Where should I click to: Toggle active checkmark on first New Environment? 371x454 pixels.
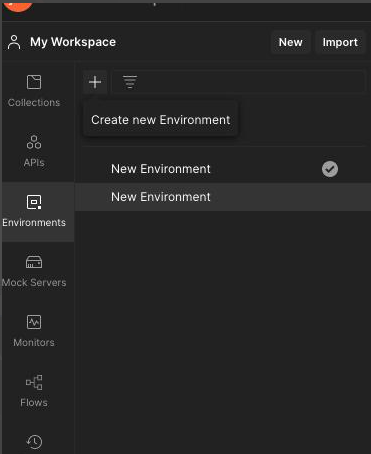(x=330, y=169)
